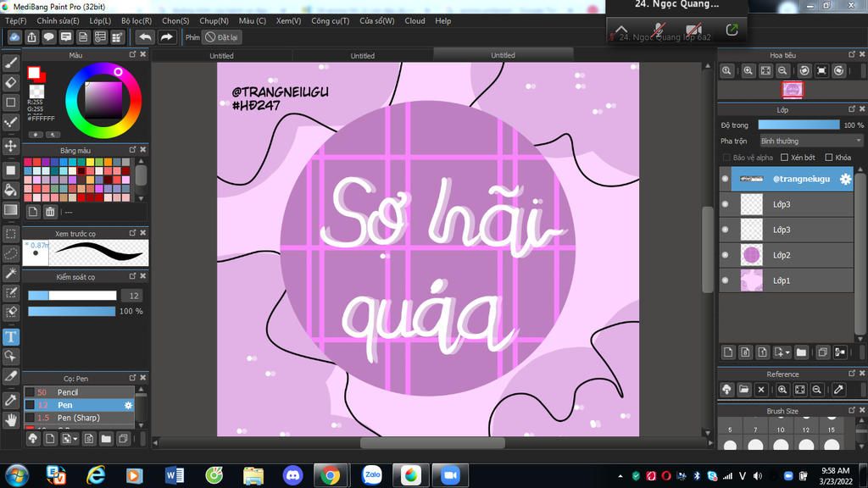Undock the Reference panel
Image resolution: width=868 pixels, height=488 pixels.
[x=852, y=374]
